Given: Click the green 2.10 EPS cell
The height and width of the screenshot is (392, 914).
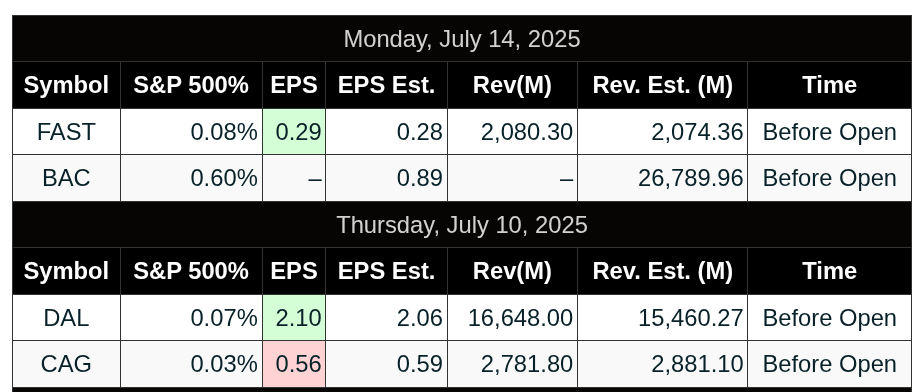Looking at the screenshot, I should click(294, 318).
